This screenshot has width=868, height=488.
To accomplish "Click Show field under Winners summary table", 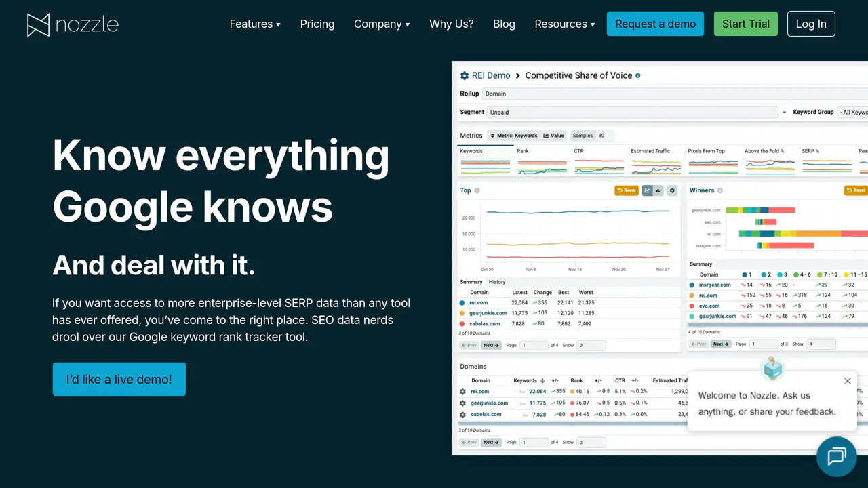I will [821, 344].
